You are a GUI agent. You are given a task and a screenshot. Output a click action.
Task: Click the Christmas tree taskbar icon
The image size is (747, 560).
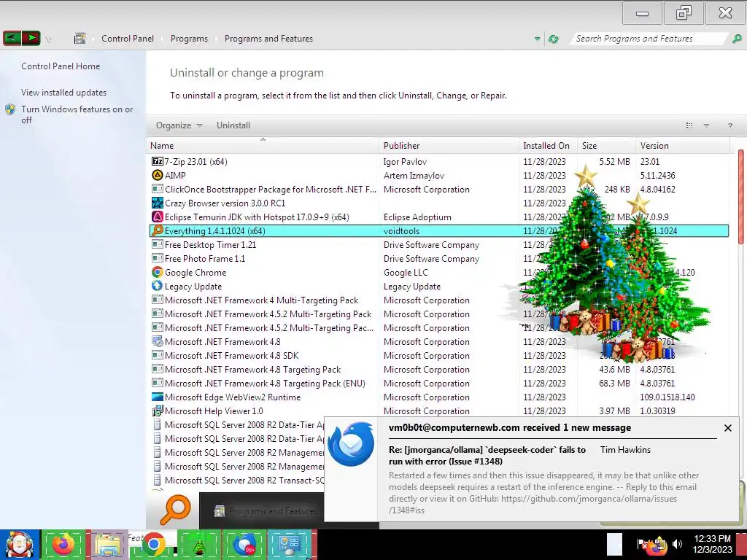[x=198, y=545]
